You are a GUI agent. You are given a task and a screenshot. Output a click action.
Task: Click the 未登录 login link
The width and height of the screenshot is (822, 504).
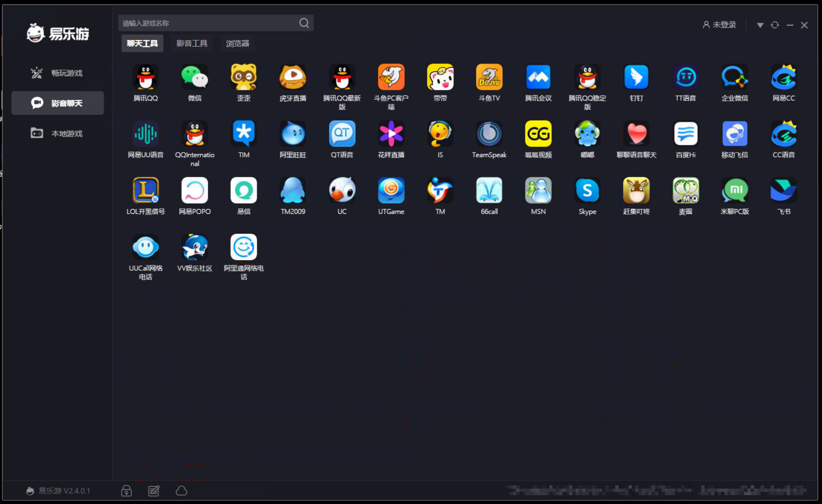(x=719, y=25)
